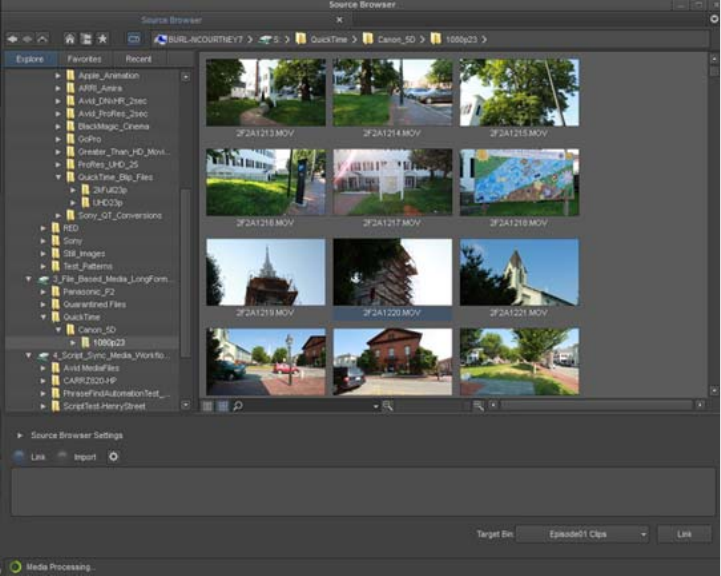
Task: Go back with the left arrow icon
Action: (13, 39)
